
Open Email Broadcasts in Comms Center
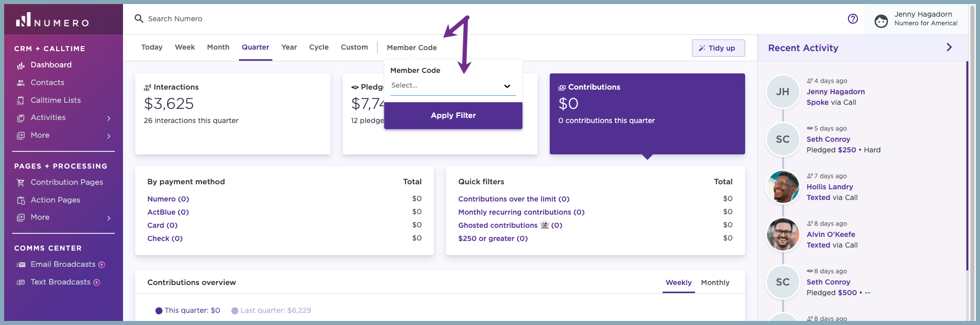point(63,264)
